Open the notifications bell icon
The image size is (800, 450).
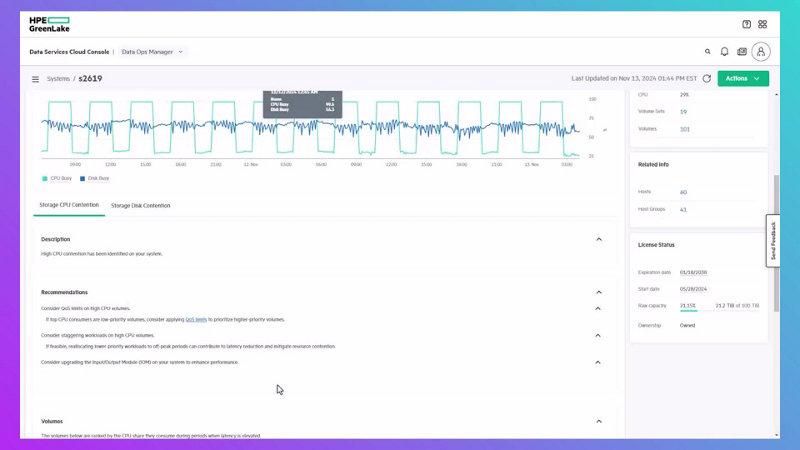coord(724,52)
